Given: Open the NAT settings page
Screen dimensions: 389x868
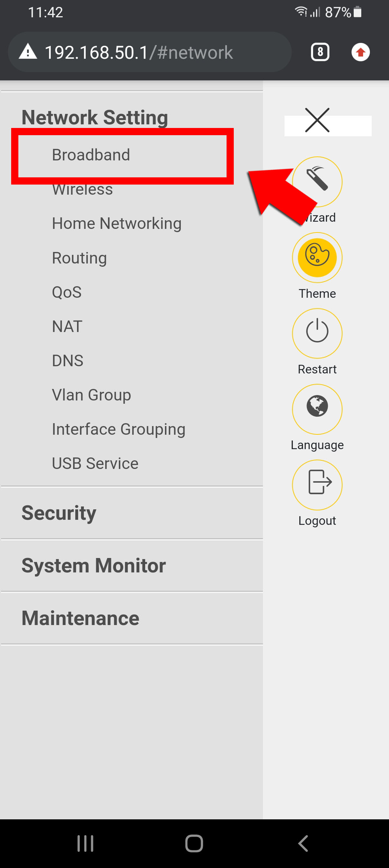Looking at the screenshot, I should 67,327.
